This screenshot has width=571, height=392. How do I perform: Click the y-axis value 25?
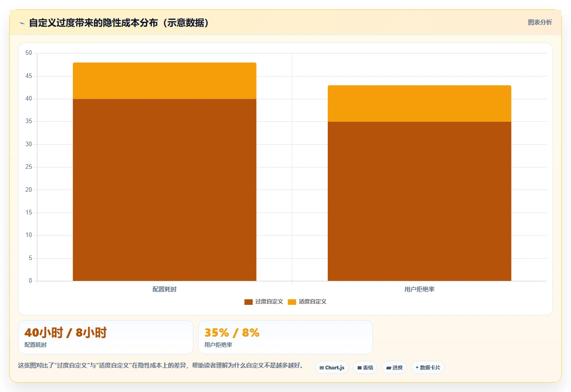point(29,167)
